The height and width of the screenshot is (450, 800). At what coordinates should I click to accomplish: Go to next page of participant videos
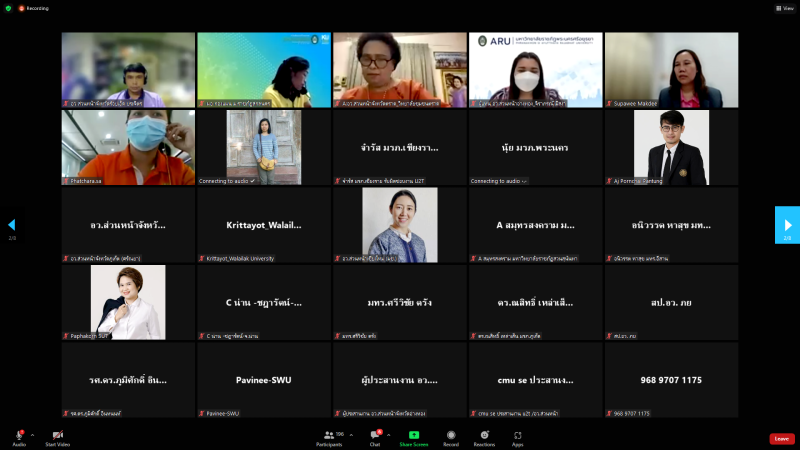tap(787, 225)
